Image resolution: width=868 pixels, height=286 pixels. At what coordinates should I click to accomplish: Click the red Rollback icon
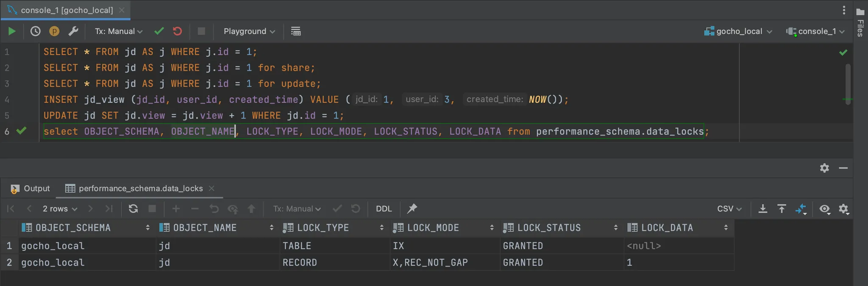tap(178, 31)
